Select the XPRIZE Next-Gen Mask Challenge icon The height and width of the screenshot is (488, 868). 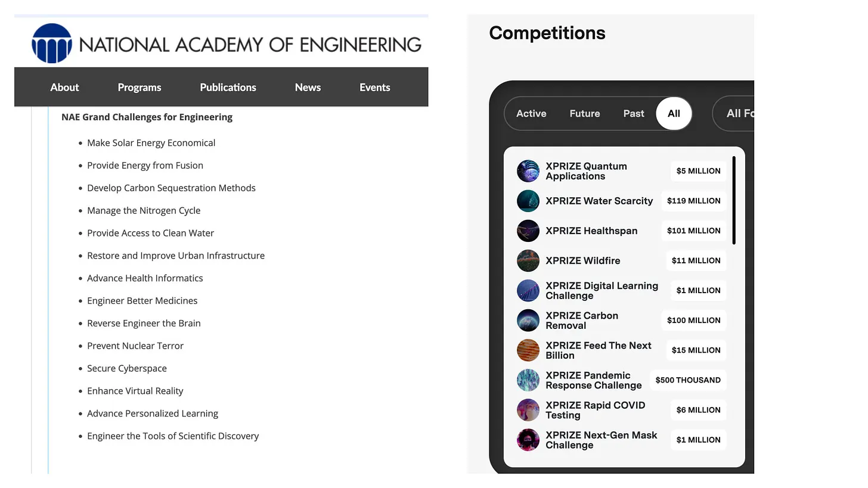(x=528, y=440)
